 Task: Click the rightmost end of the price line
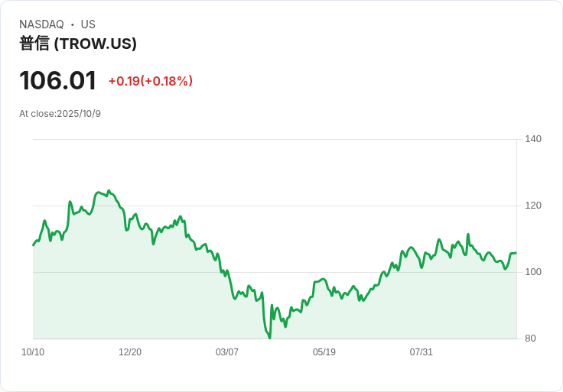click(516, 252)
